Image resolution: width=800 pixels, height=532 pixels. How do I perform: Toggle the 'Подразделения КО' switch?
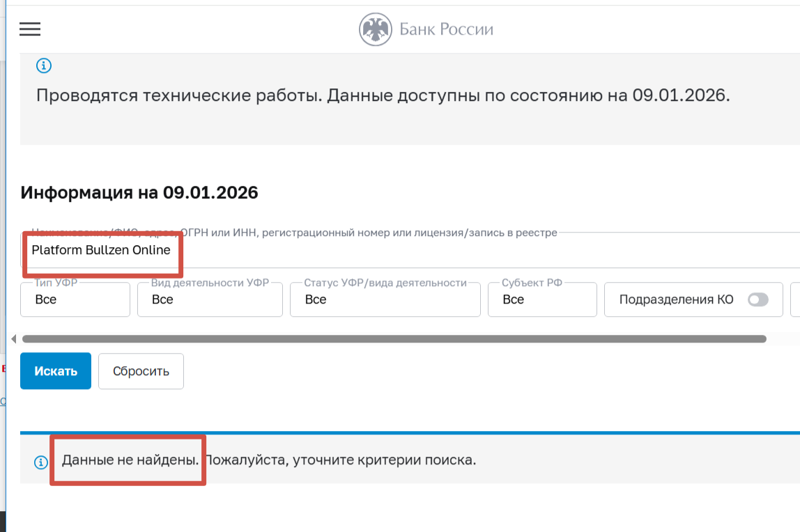point(757,299)
